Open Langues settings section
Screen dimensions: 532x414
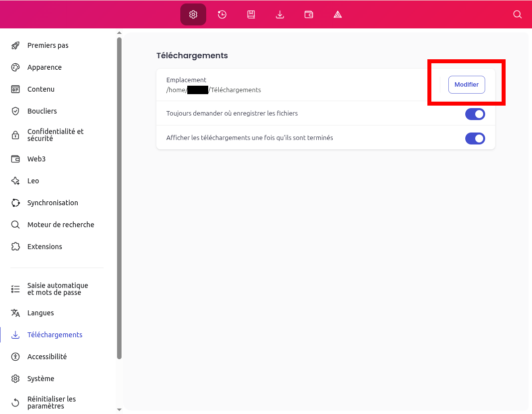40,313
